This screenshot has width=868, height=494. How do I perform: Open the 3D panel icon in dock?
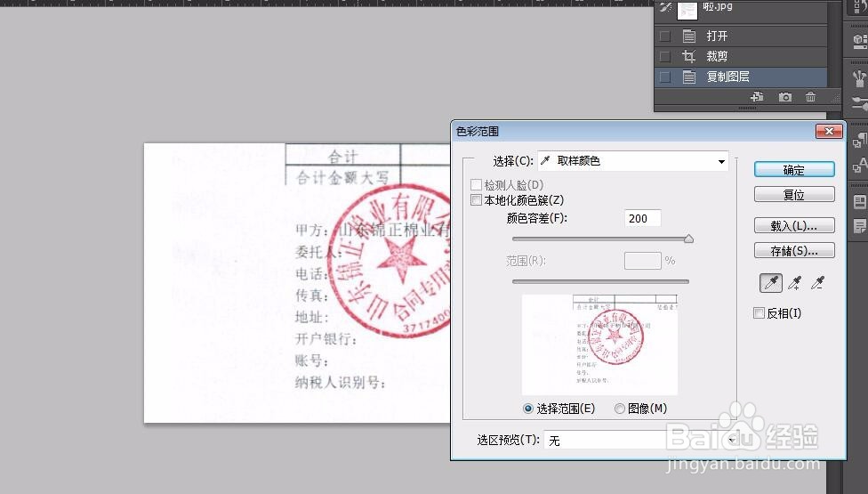coord(859,40)
